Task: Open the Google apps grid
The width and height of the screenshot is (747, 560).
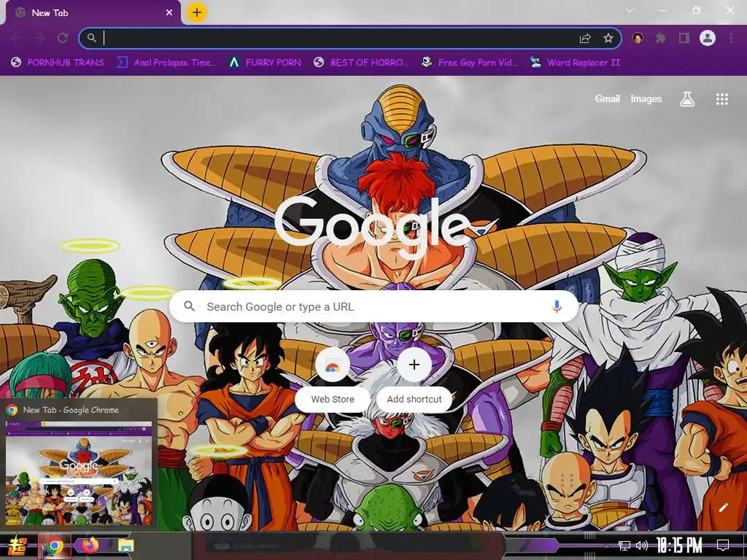Action: (721, 99)
